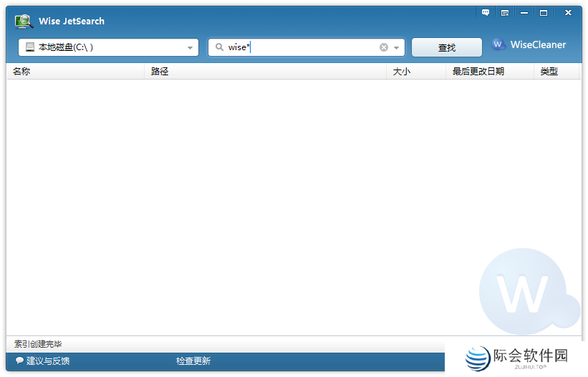
Task: Click the hard drive icon in drive selector
Action: pos(30,47)
